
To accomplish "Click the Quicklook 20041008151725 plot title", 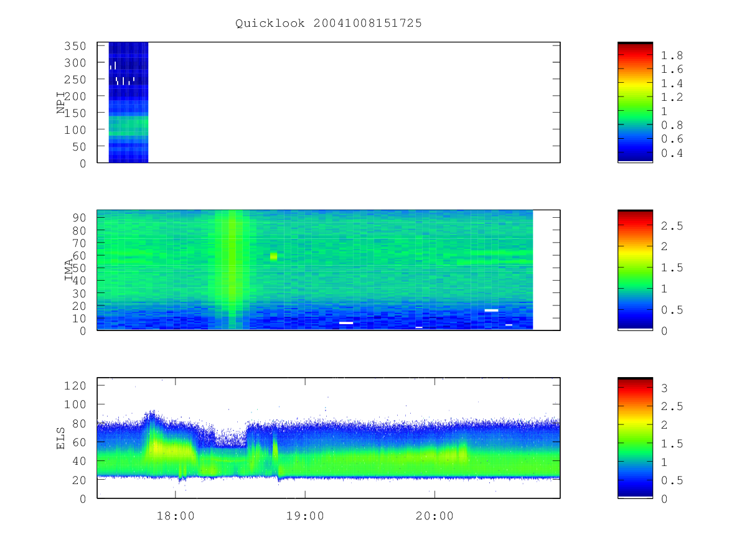I will [x=329, y=23].
